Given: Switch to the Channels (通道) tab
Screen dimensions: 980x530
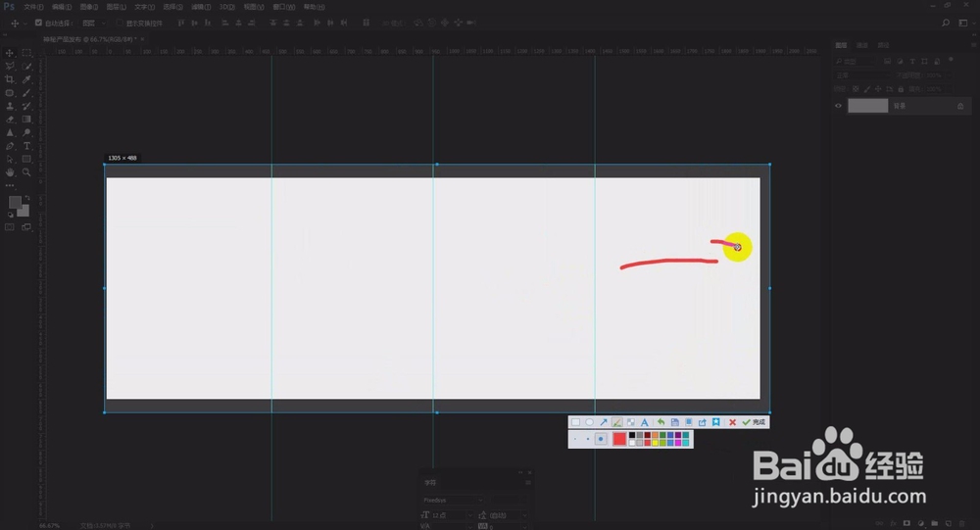Looking at the screenshot, I should point(861,45).
